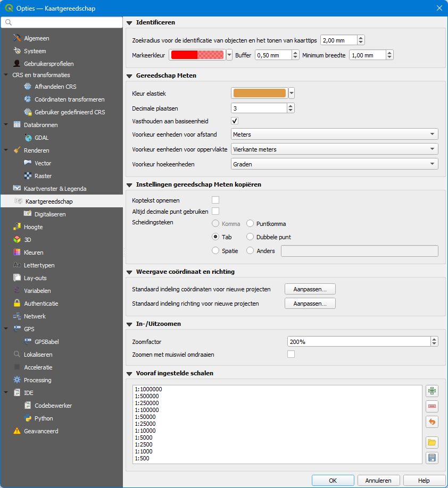The width and height of the screenshot is (448, 488).
Task: Choose the Anders separator radio button
Action: point(250,250)
